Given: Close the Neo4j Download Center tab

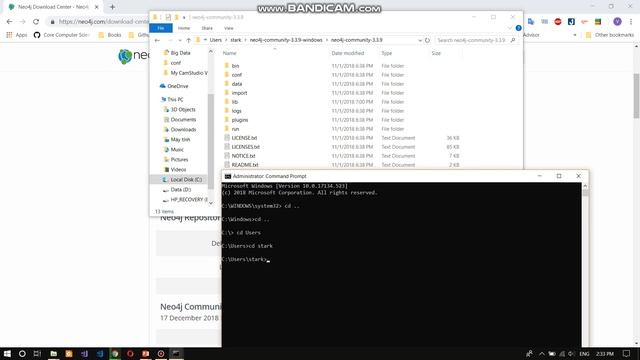Looking at the screenshot, I should click(96, 7).
